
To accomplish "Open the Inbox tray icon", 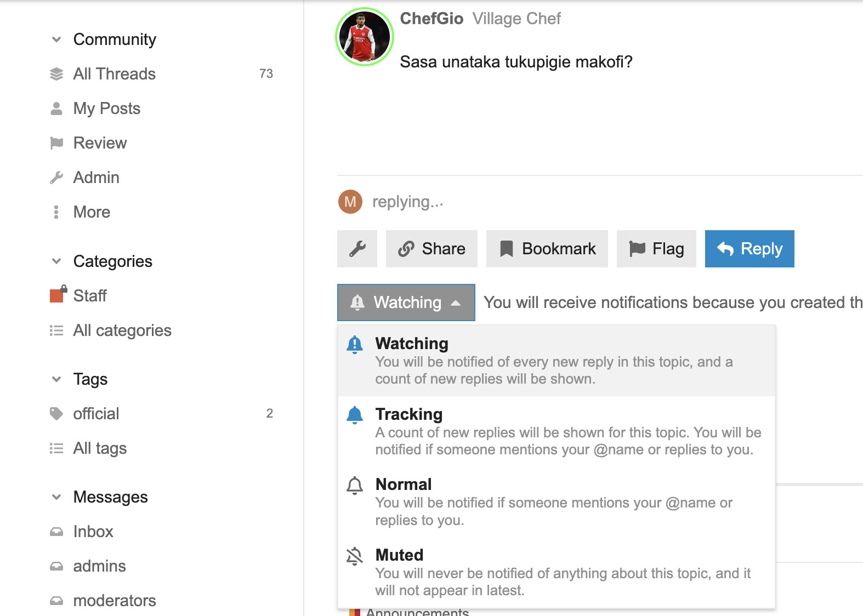I will [x=56, y=532].
